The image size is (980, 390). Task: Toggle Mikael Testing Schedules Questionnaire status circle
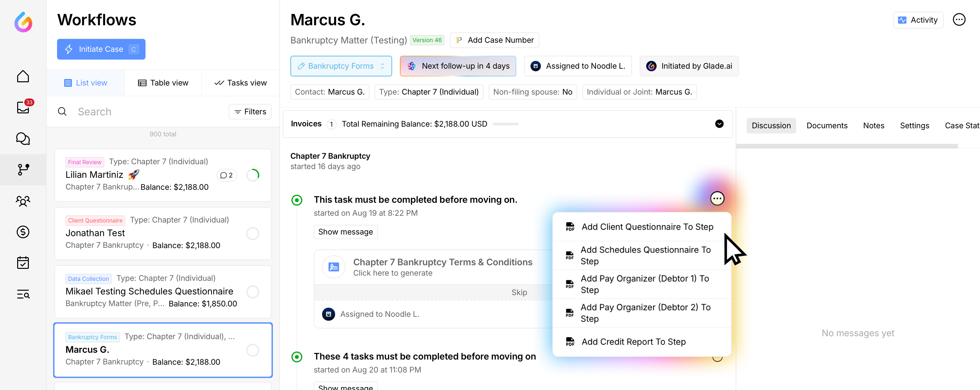click(x=252, y=292)
